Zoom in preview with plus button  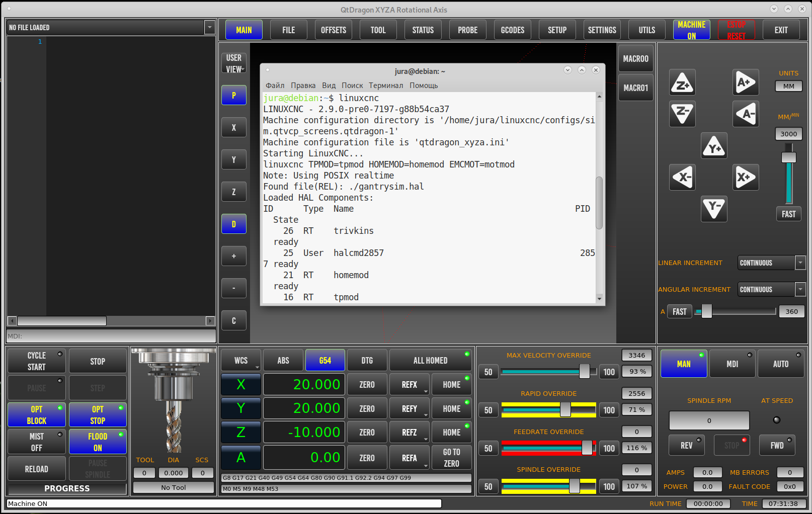234,256
